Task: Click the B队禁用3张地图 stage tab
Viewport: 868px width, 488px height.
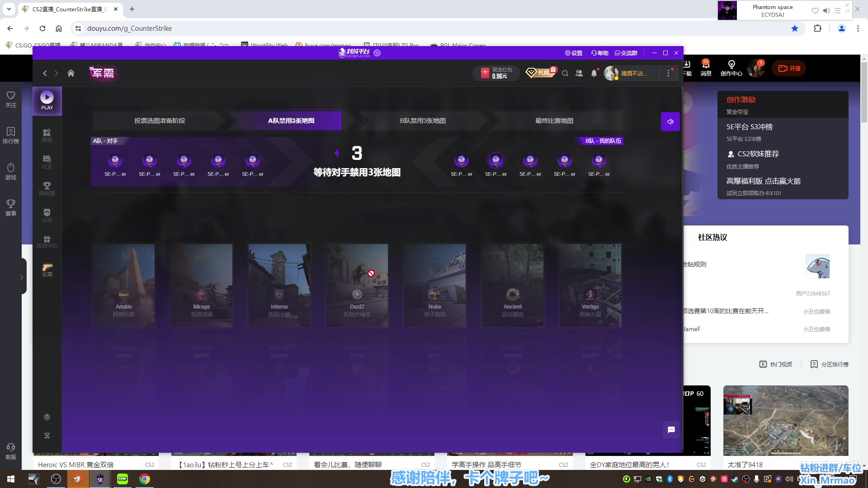Action: point(423,121)
